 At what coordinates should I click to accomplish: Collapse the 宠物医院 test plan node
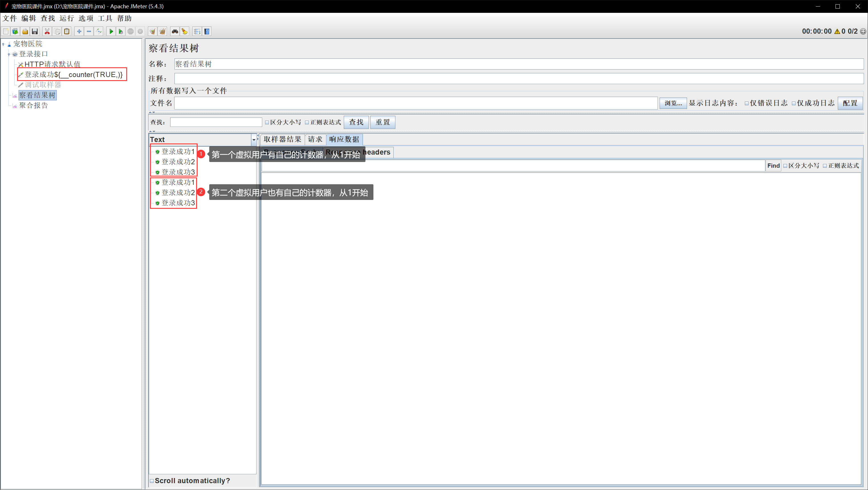pos(3,44)
